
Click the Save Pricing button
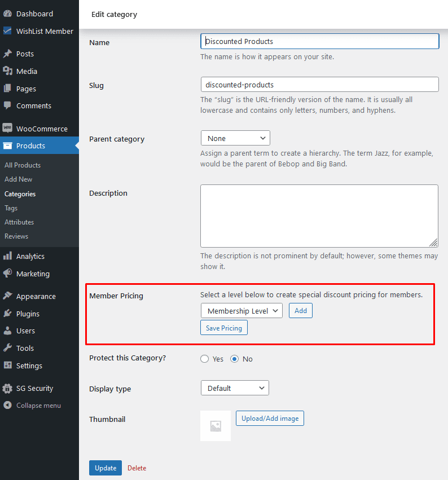coord(224,328)
